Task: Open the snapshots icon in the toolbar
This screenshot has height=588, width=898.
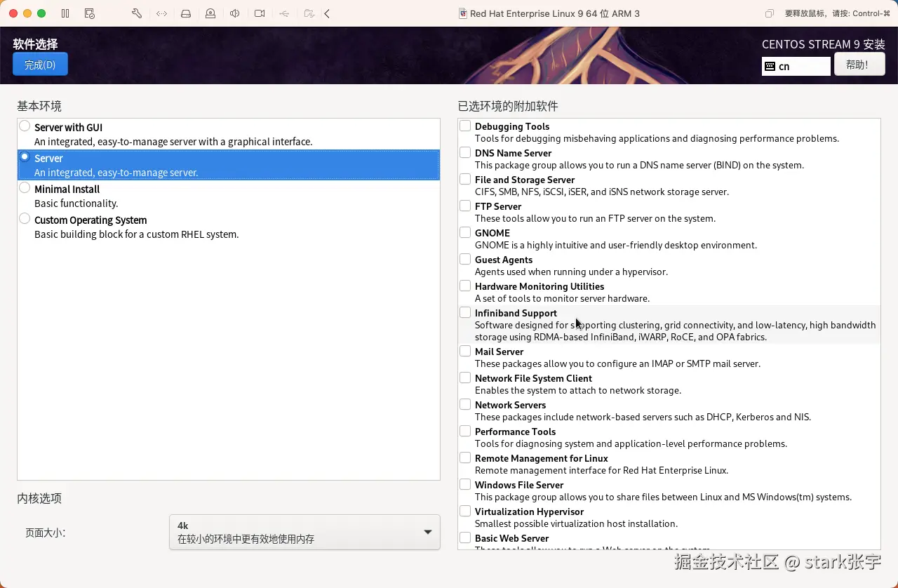Action: (x=90, y=13)
